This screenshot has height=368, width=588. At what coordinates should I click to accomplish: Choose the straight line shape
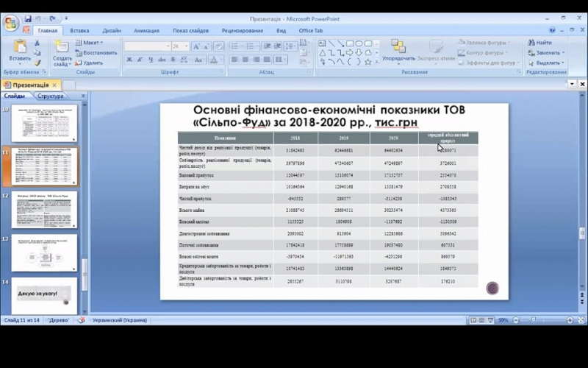click(331, 43)
